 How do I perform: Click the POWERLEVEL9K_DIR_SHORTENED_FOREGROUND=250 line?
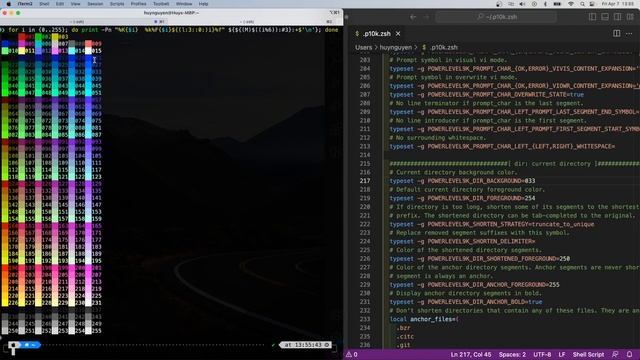pos(480,259)
